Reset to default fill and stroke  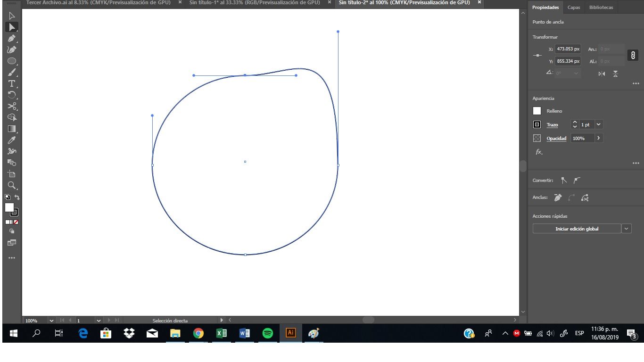7,197
